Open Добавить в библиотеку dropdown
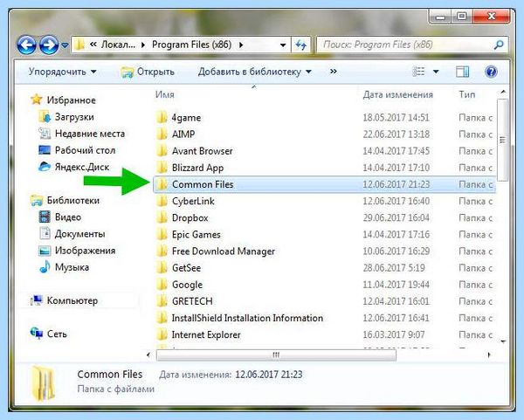This screenshot has height=420, width=524. [255, 72]
